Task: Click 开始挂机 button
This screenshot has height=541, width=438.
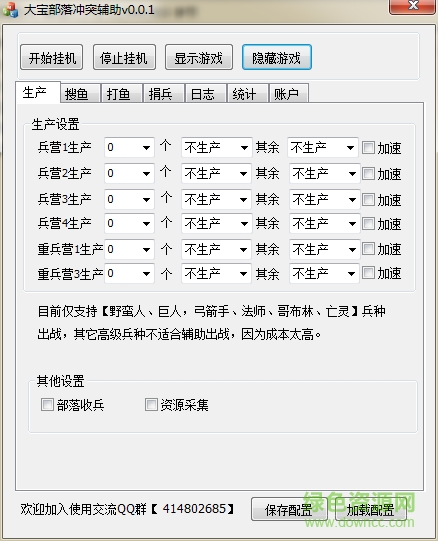Action: pyautogui.click(x=51, y=57)
